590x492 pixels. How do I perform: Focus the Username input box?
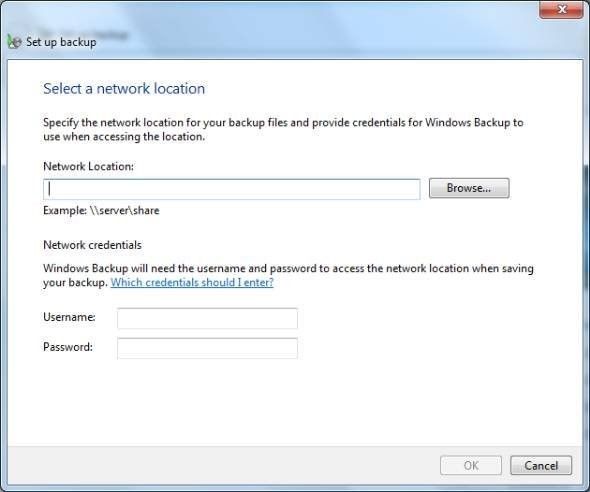[207, 318]
